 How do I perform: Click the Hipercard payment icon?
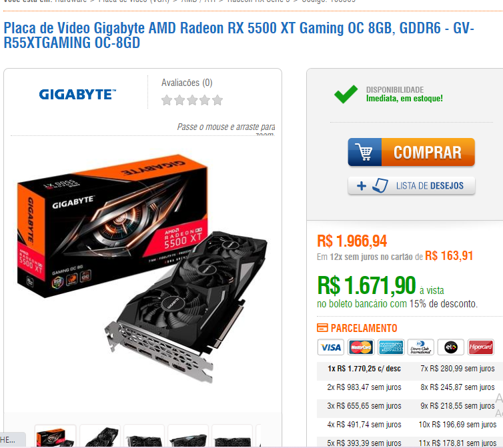(x=480, y=347)
